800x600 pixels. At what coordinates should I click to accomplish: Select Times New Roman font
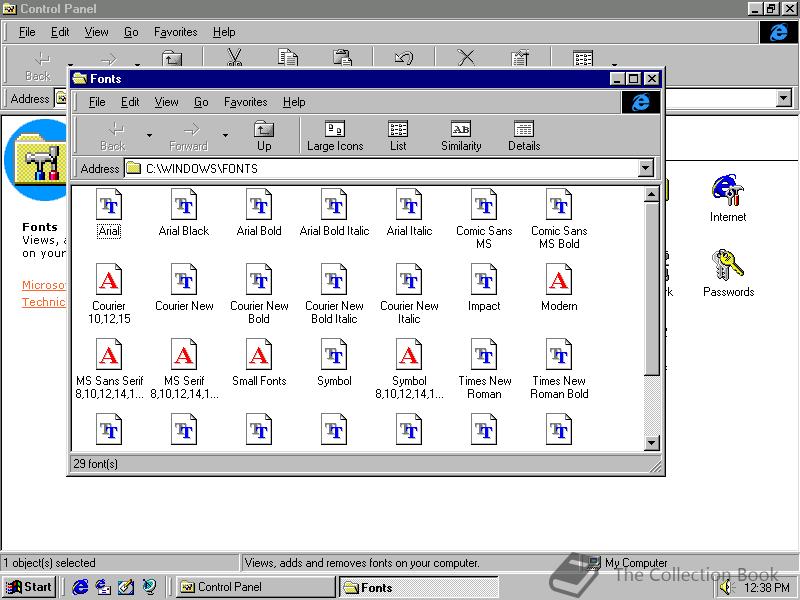(x=484, y=369)
